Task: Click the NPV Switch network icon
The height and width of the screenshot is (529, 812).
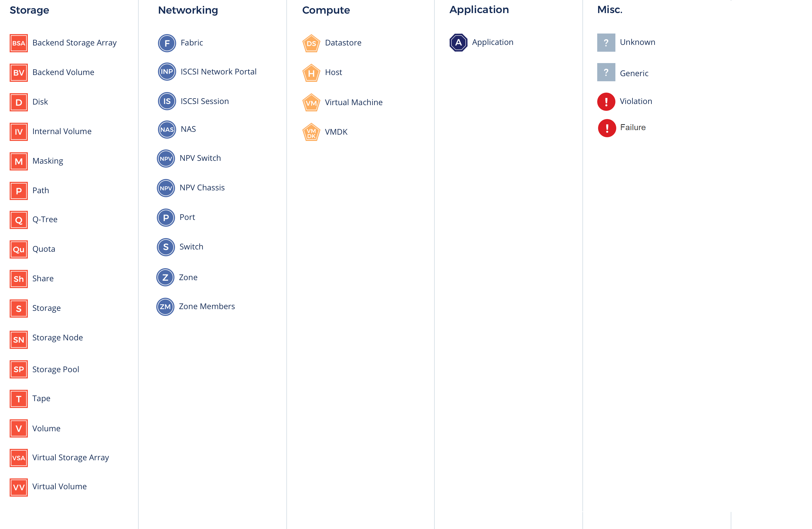Action: point(166,159)
